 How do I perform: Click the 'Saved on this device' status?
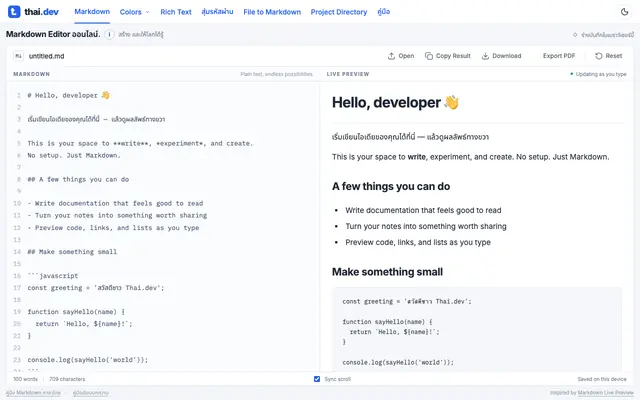coord(602,379)
